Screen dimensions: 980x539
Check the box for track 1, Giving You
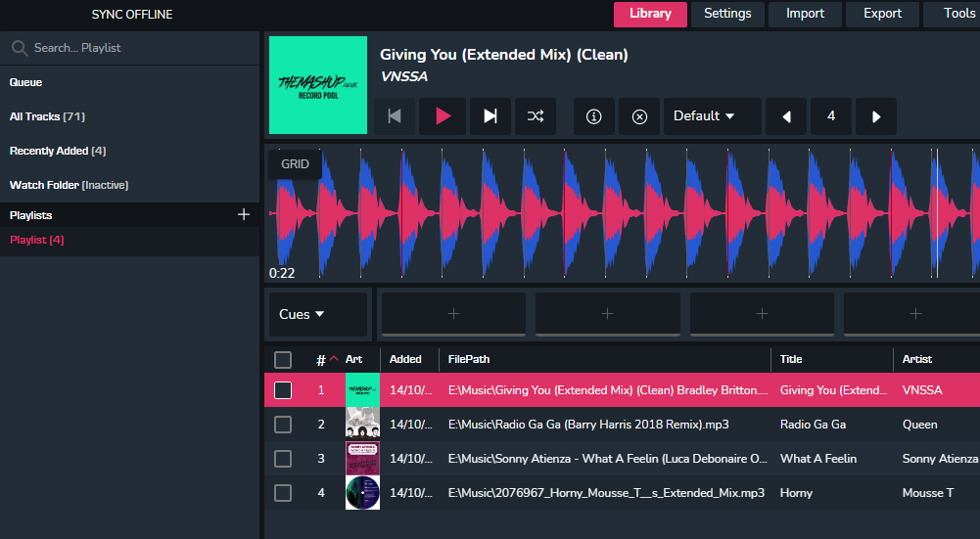pyautogui.click(x=283, y=390)
